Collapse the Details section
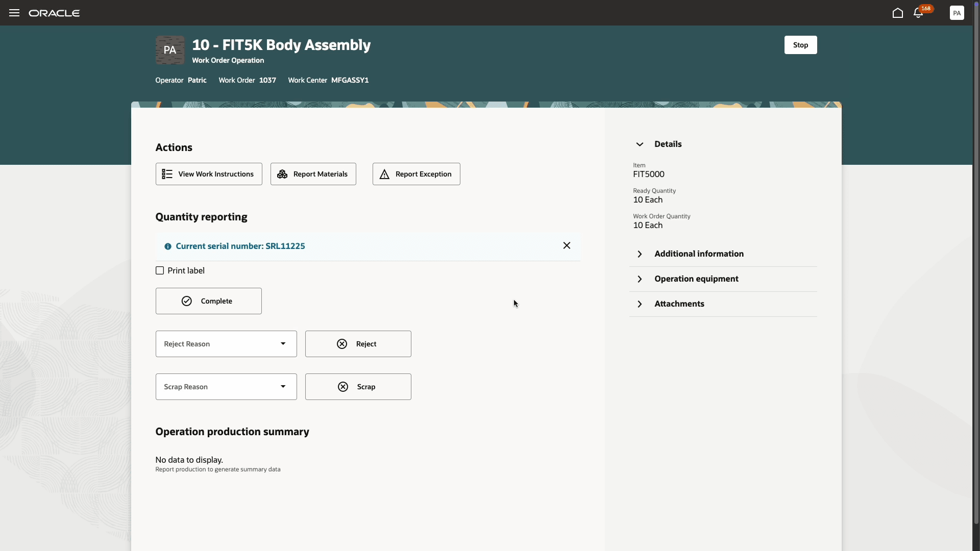The image size is (980, 551). tap(640, 144)
